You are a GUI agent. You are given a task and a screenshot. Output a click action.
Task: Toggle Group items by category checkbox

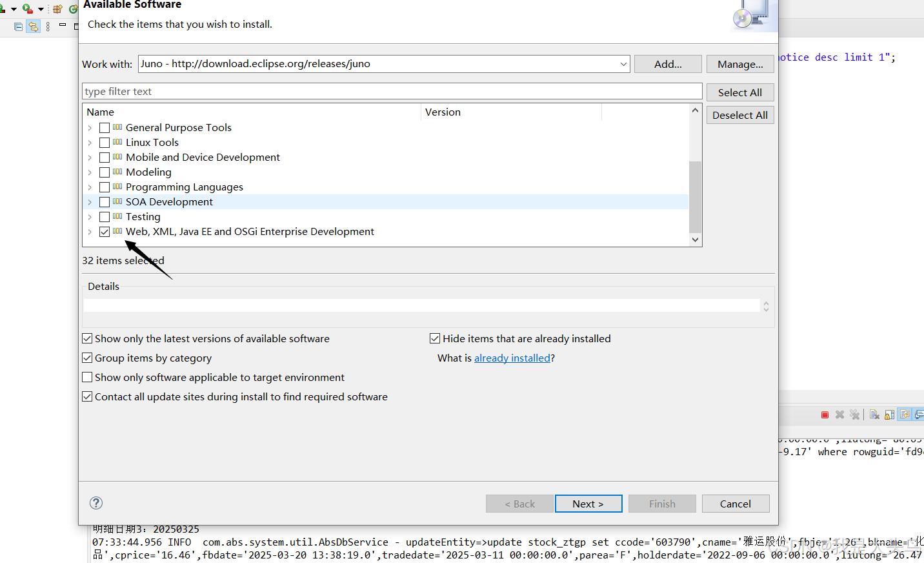coord(87,358)
